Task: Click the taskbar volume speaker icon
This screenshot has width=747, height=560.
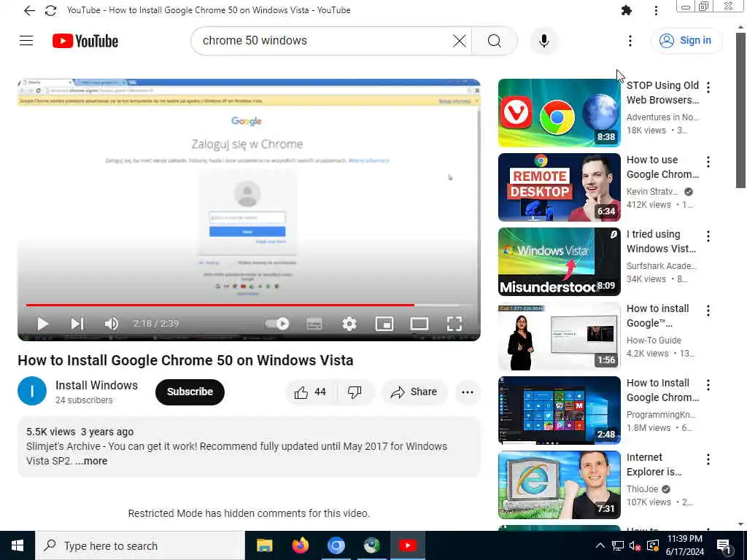Action: tap(635, 545)
